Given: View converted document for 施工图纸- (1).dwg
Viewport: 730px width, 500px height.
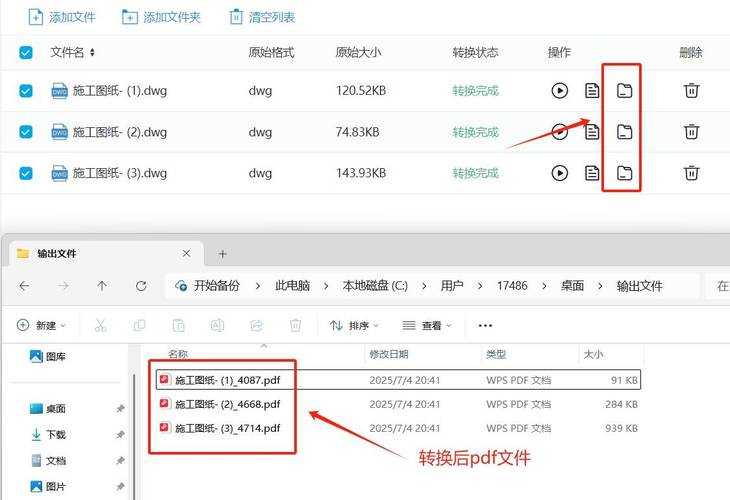Looking at the screenshot, I should point(593,91).
